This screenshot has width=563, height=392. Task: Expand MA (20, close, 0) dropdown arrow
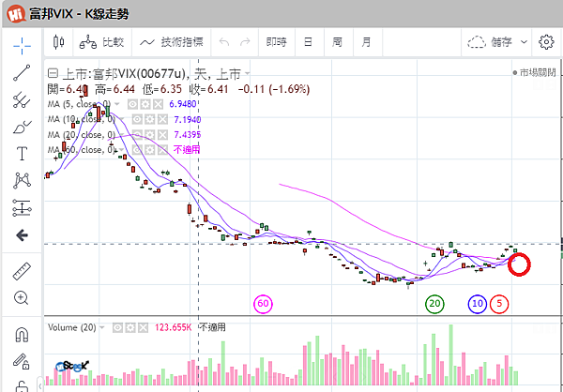coord(121,135)
